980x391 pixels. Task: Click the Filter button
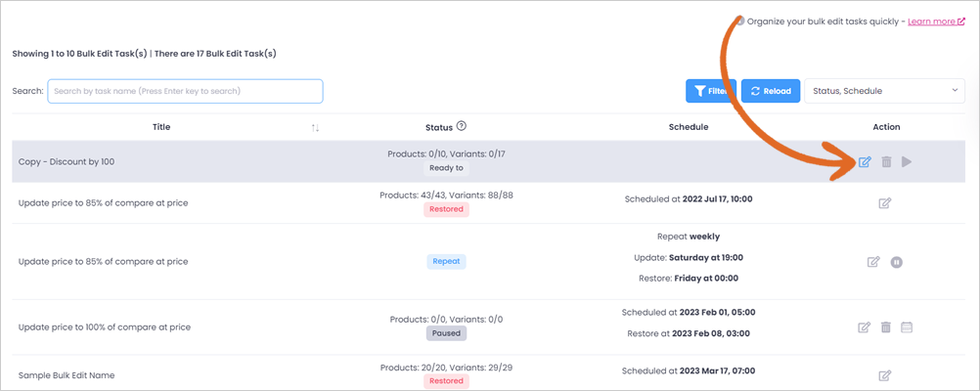pos(711,91)
